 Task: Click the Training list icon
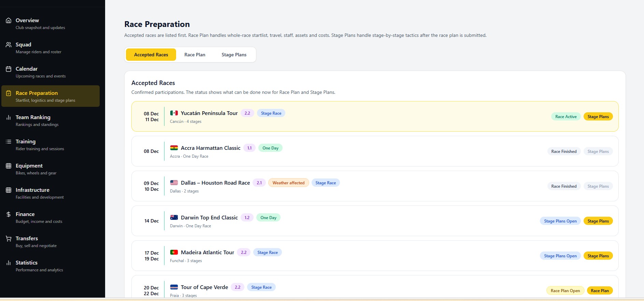[9, 142]
